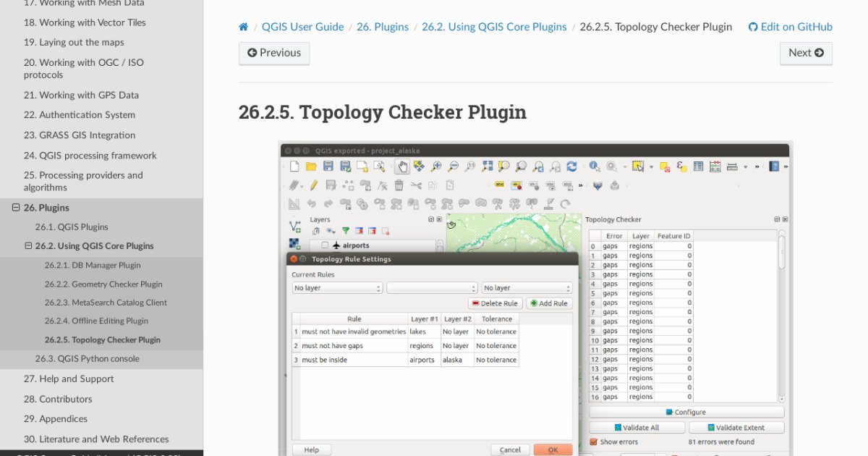Viewport: 868px width, 456px height.
Task: Click the Open Attribute Table icon
Action: point(698,166)
